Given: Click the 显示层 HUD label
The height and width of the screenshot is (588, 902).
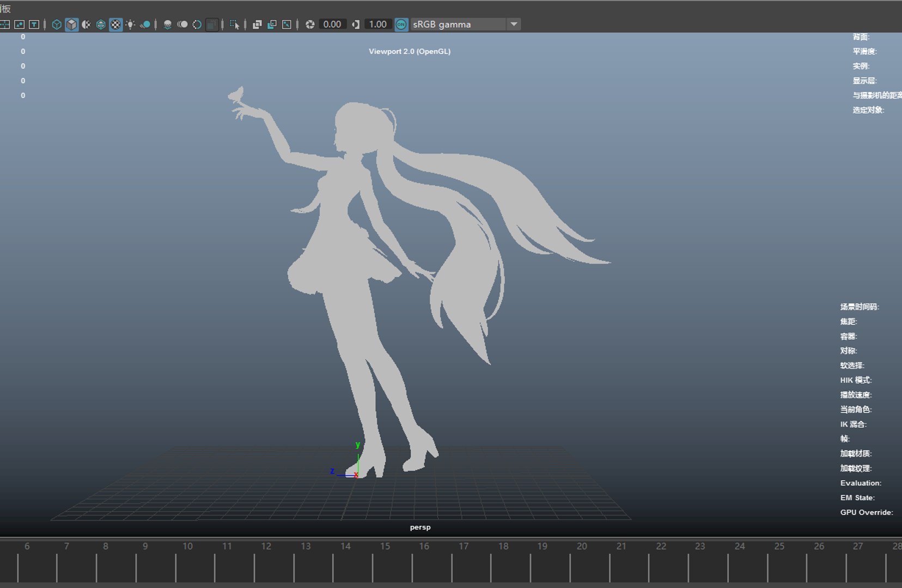Looking at the screenshot, I should click(x=865, y=81).
